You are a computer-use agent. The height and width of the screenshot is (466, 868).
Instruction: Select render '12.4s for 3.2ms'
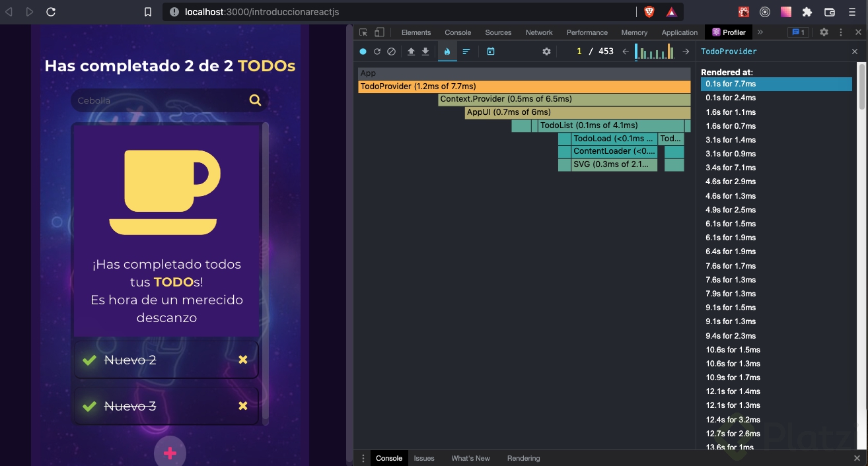[776, 420]
